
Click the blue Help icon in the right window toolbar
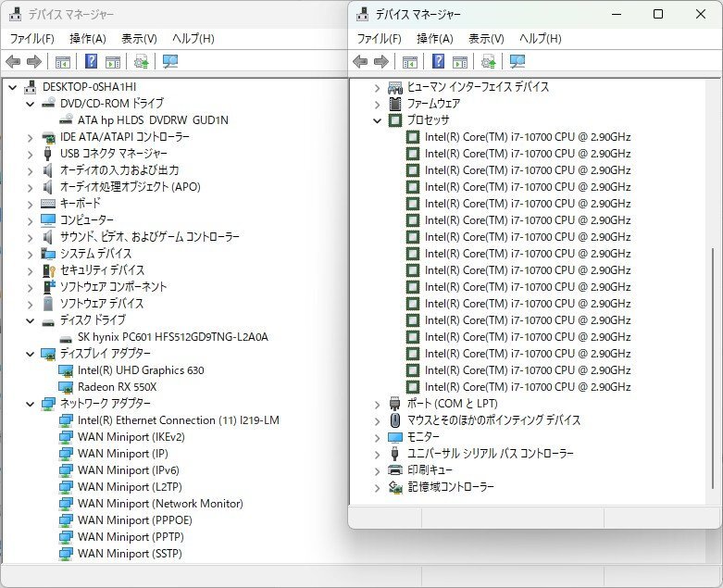[438, 62]
